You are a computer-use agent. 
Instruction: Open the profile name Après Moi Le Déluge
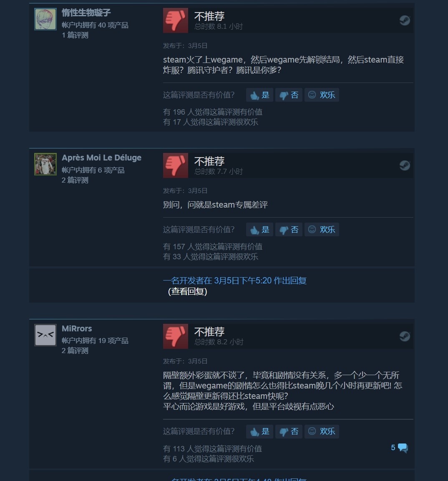(x=101, y=158)
